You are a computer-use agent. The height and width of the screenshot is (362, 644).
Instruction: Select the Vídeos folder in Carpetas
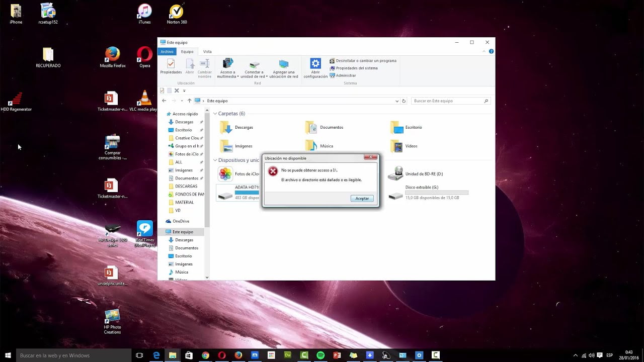pyautogui.click(x=404, y=146)
